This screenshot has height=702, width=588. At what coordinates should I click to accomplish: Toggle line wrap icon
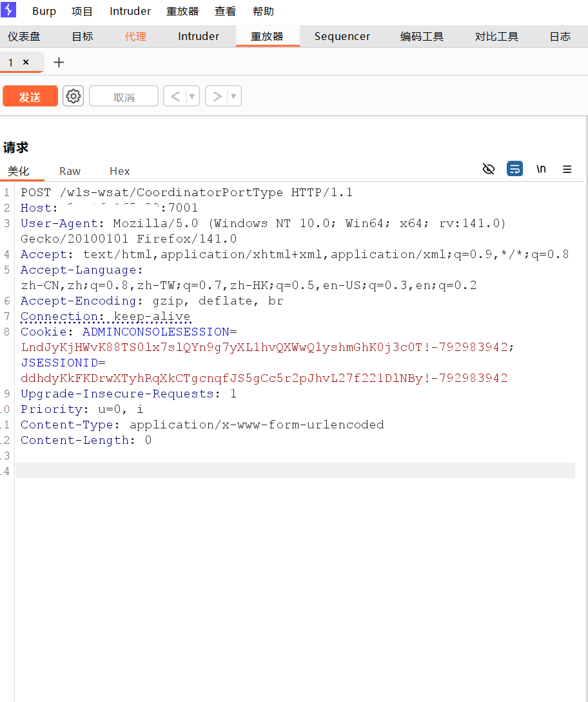click(514, 169)
